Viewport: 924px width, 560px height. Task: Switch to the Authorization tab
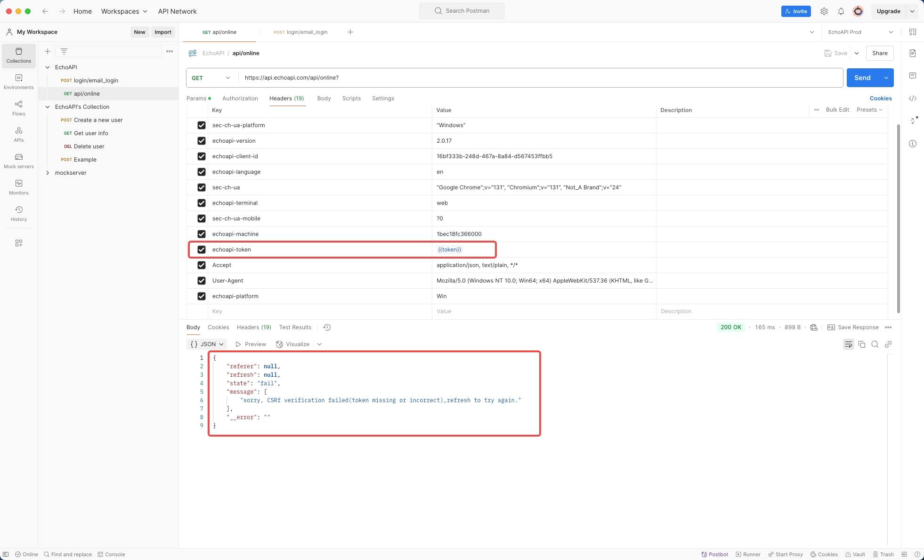coord(240,98)
